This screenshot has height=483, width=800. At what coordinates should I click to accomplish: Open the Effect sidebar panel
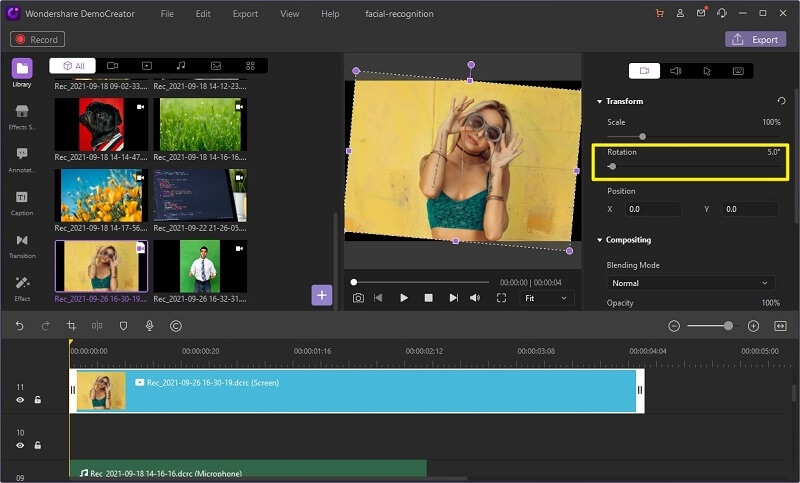[22, 288]
